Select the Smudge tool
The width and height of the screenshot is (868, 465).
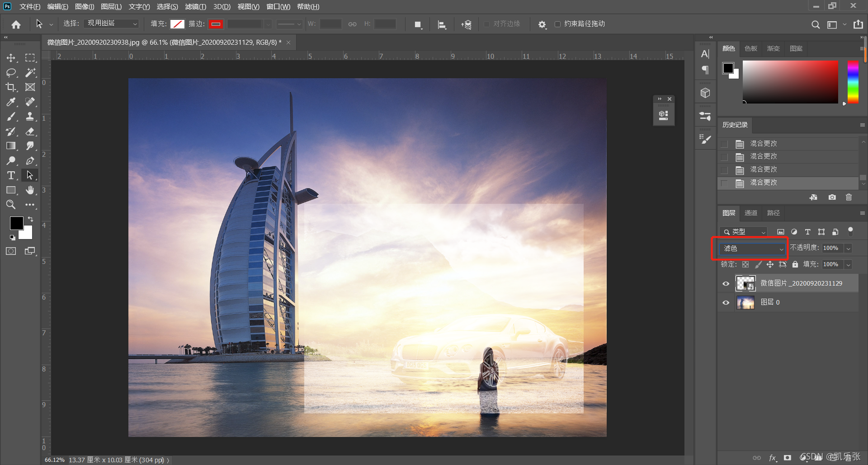click(x=30, y=146)
